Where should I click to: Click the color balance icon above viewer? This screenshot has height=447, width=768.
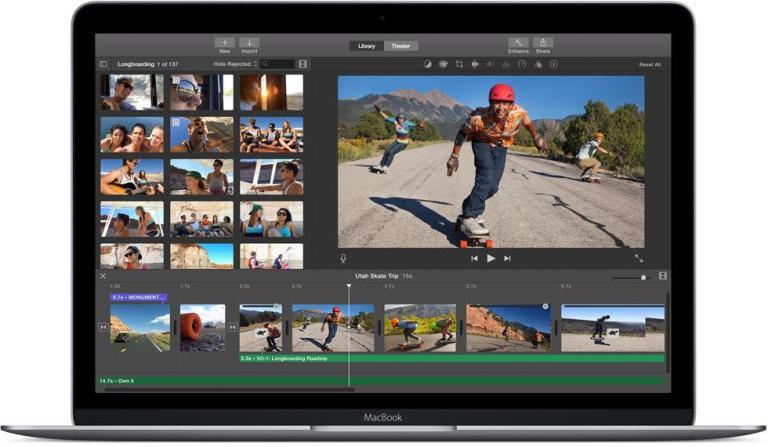click(x=428, y=64)
